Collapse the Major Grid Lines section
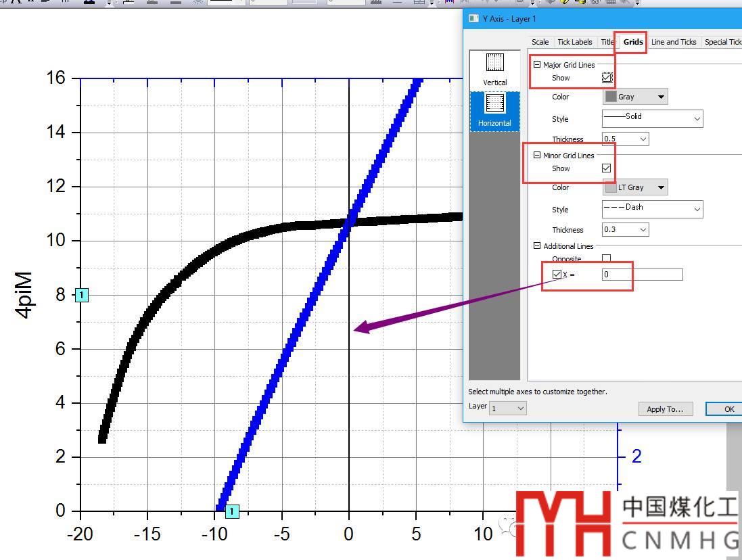This screenshot has width=742, height=560. tap(537, 65)
